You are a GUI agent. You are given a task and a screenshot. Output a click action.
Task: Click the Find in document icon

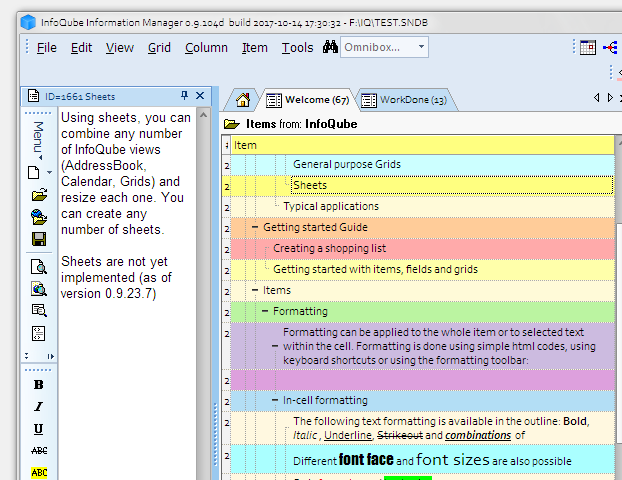pos(39,310)
